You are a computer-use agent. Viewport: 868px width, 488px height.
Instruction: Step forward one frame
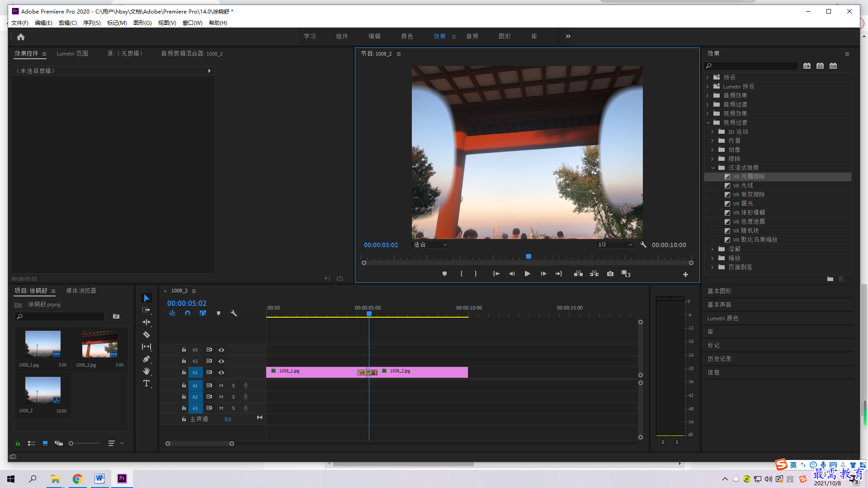(x=543, y=274)
